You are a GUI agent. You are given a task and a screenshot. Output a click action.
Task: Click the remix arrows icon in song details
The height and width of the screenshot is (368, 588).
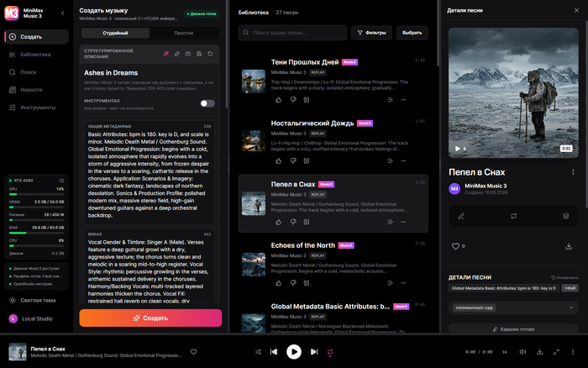pyautogui.click(x=514, y=216)
